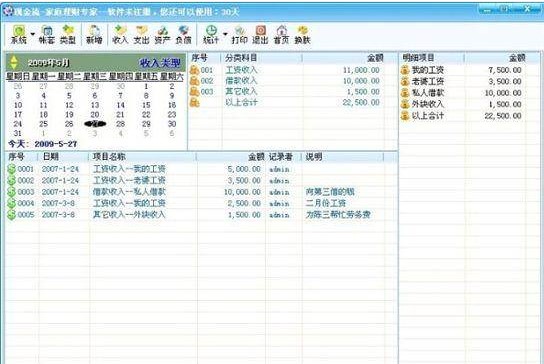The image size is (544, 364).
Task: Click the 退出 (Exit) toolbar icon
Action: 260,35
